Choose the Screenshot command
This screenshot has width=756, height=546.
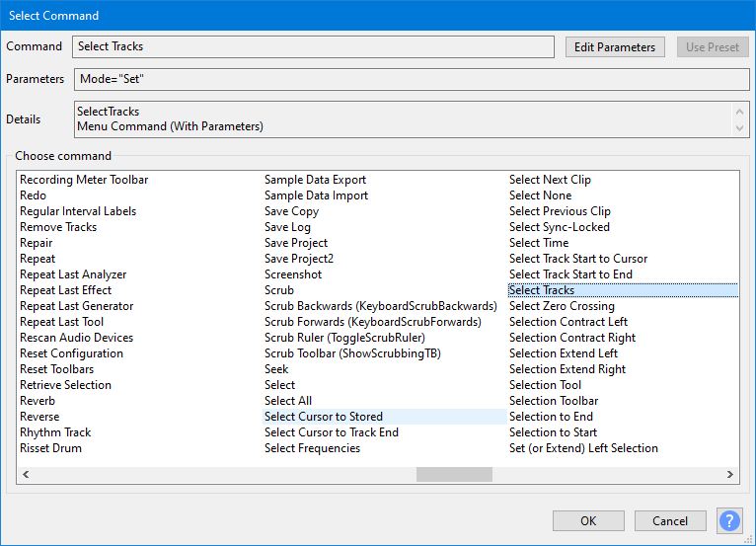(x=293, y=274)
